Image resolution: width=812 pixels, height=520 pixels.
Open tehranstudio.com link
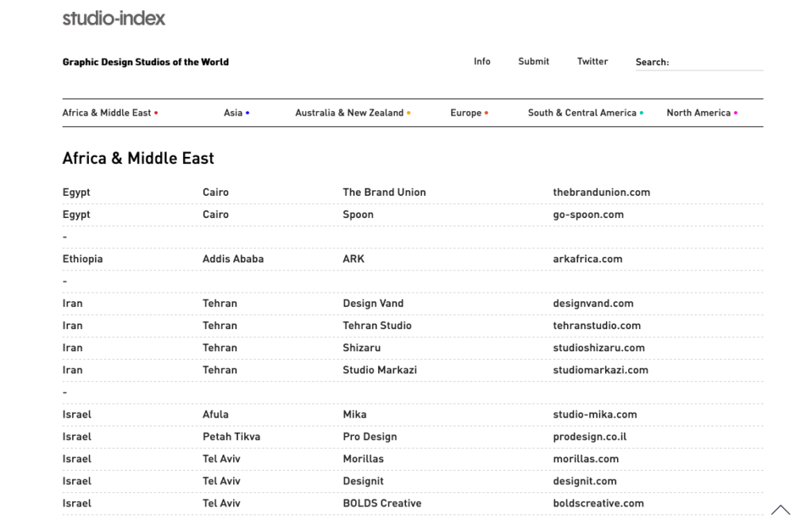pos(596,326)
